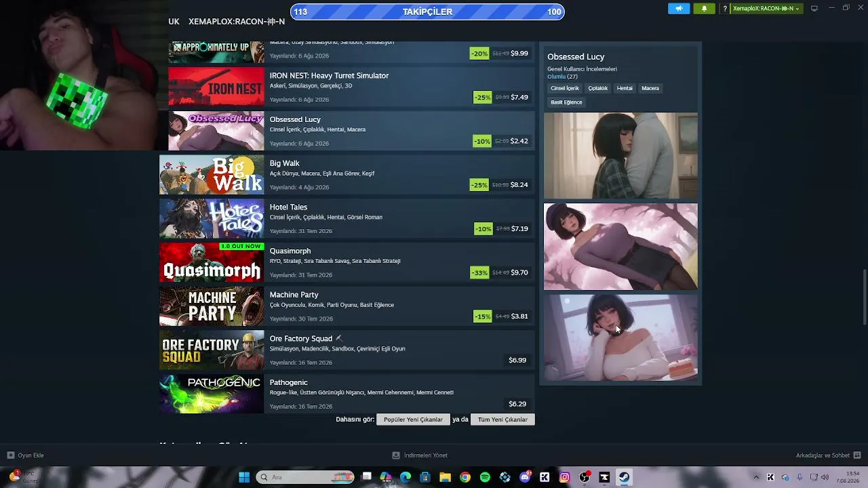Open Microsoft Edge from the taskbar

tap(406, 477)
